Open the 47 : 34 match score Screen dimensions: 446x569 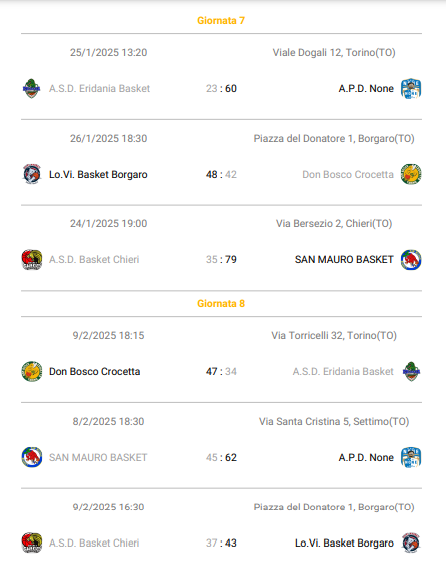pyautogui.click(x=221, y=371)
